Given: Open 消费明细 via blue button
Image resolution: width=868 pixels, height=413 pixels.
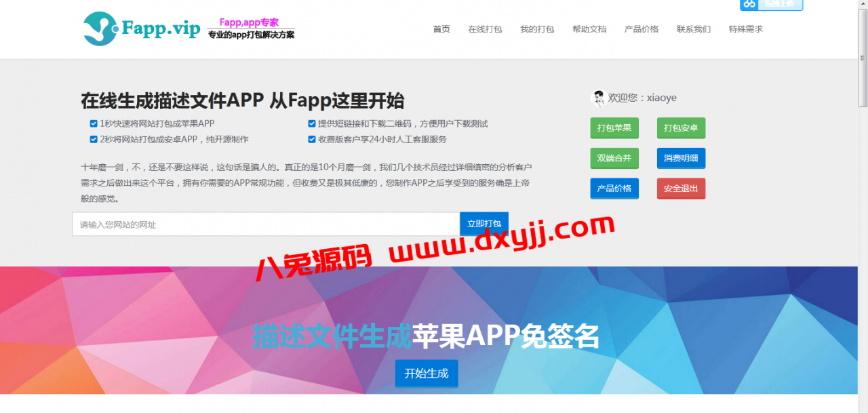Looking at the screenshot, I should (x=681, y=158).
